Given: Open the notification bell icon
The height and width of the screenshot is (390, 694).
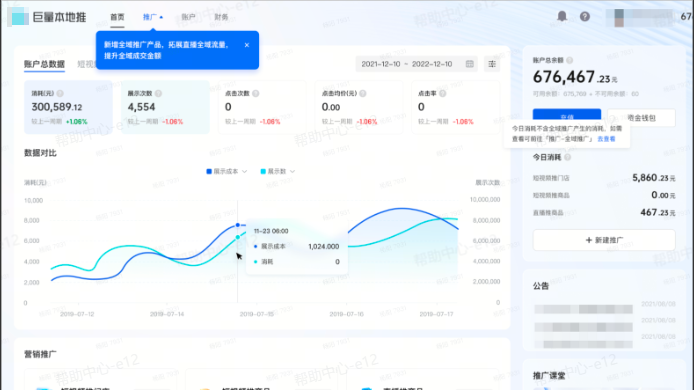Looking at the screenshot, I should [562, 16].
